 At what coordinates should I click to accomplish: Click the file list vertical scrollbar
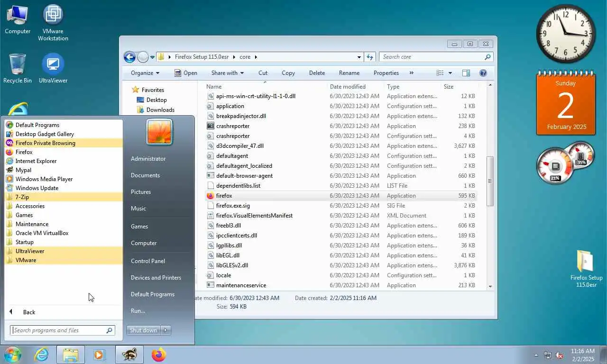pos(490,181)
